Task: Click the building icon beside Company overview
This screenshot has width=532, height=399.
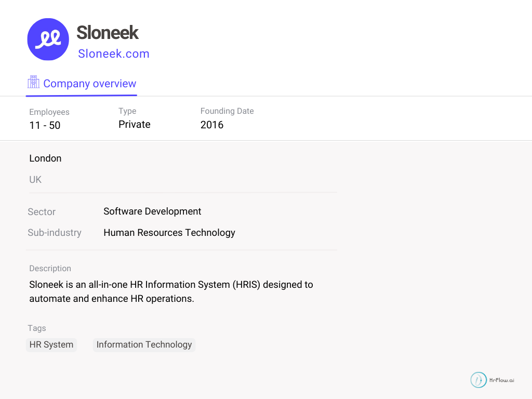Action: coord(33,83)
